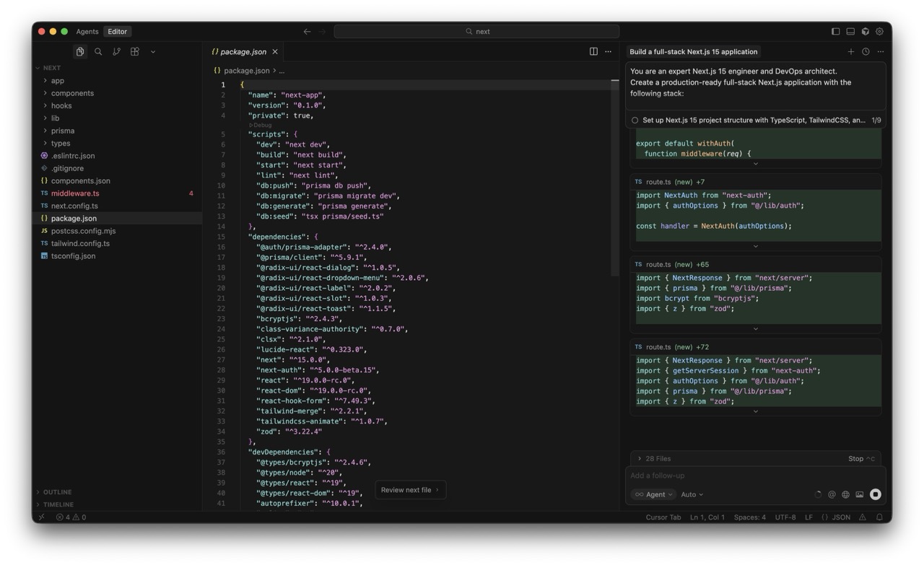924x565 pixels.
Task: Open the Source Control view icon
Action: click(x=116, y=52)
